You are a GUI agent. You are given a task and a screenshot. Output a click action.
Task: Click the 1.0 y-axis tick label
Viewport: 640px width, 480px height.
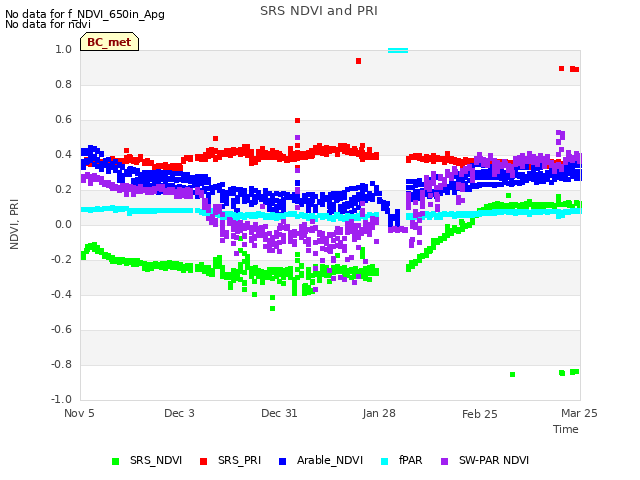point(63,49)
